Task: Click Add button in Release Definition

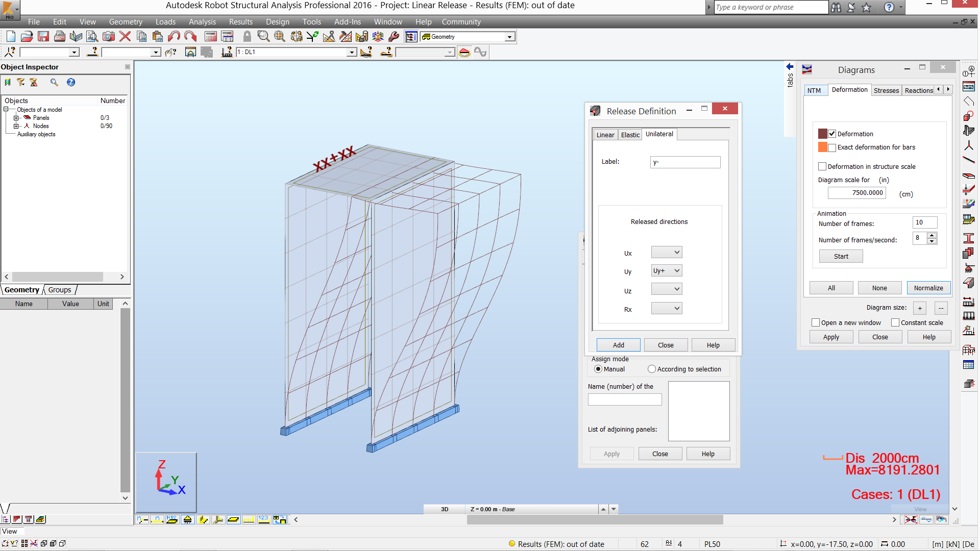Action: click(x=617, y=344)
